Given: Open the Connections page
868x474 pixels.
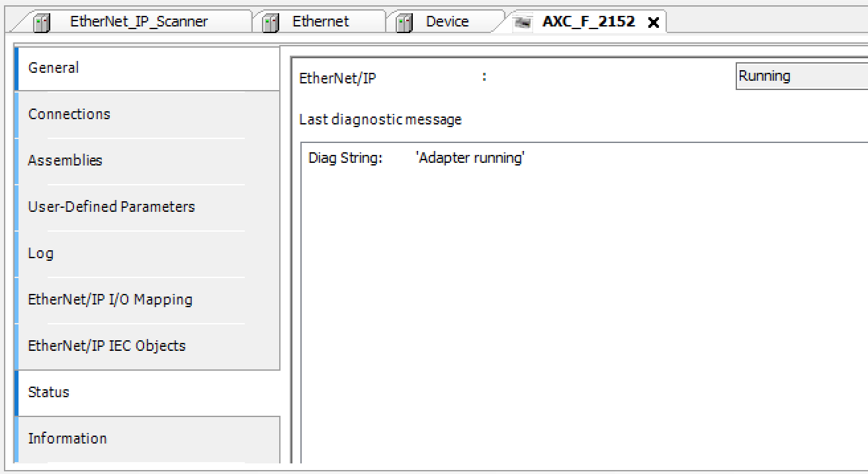Looking at the screenshot, I should (x=147, y=115).
